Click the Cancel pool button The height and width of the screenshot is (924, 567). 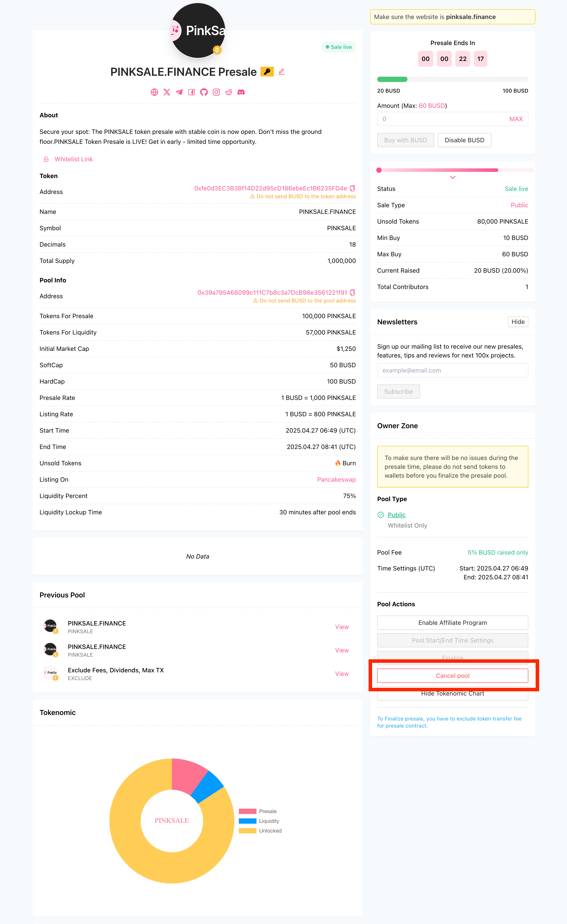[x=453, y=676]
